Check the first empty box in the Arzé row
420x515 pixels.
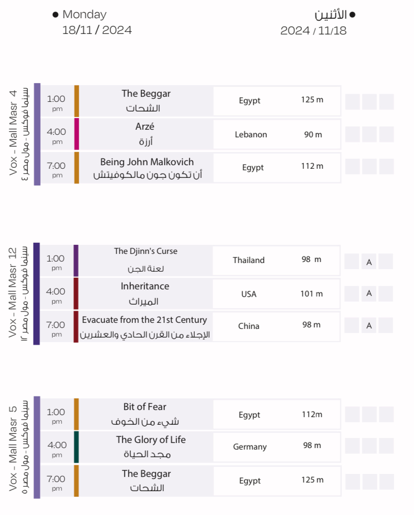pos(353,134)
